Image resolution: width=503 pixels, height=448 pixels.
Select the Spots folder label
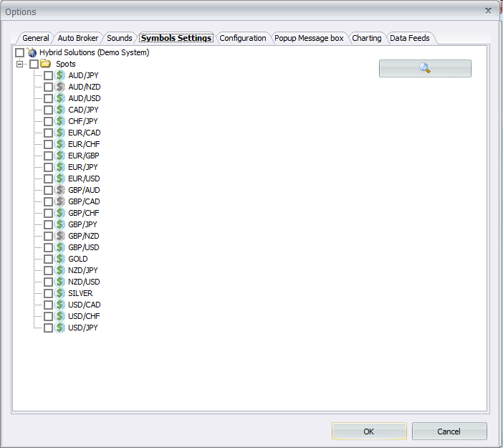(66, 64)
